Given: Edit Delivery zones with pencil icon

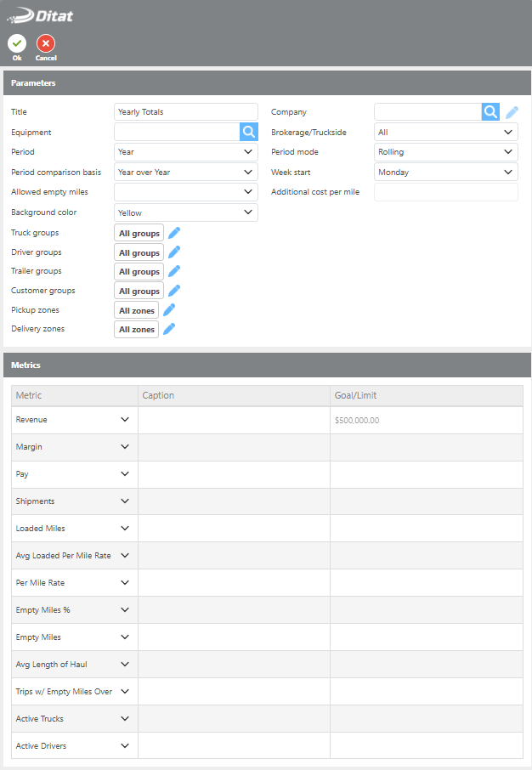Looking at the screenshot, I should click(x=169, y=329).
